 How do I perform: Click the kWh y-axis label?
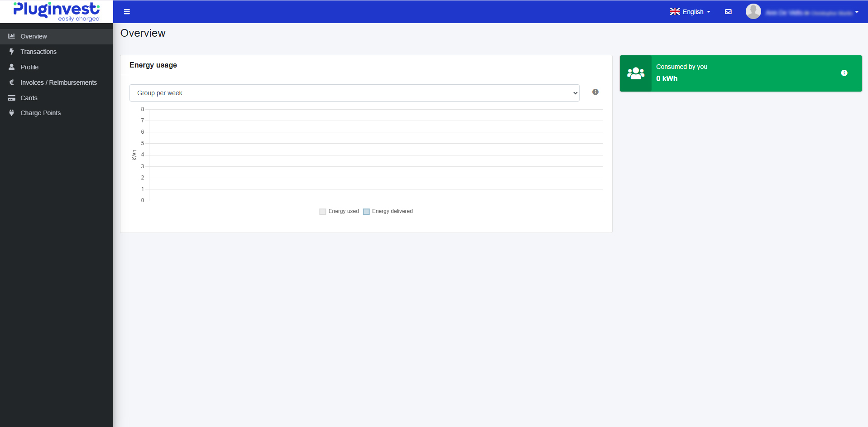[134, 155]
